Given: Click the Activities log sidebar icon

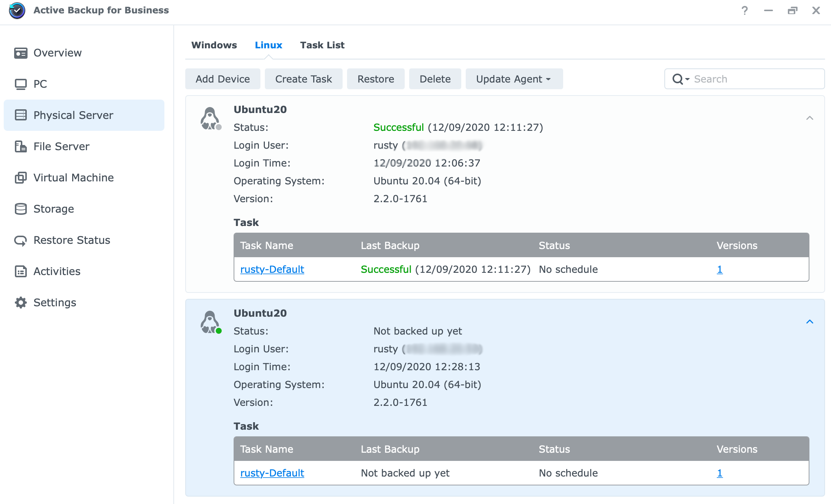Looking at the screenshot, I should coord(21,271).
